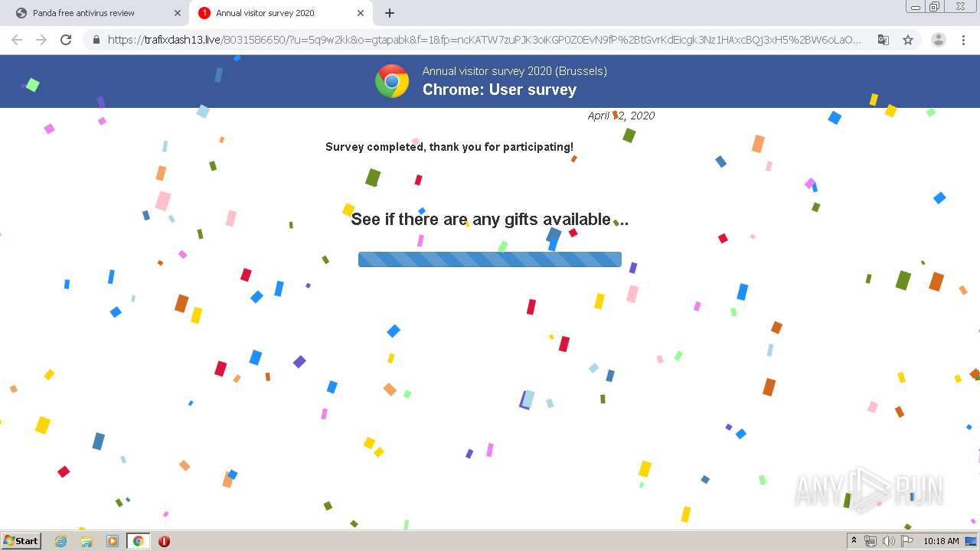
Task: Close the Annual visitor survey 2020 tab
Action: tap(361, 13)
